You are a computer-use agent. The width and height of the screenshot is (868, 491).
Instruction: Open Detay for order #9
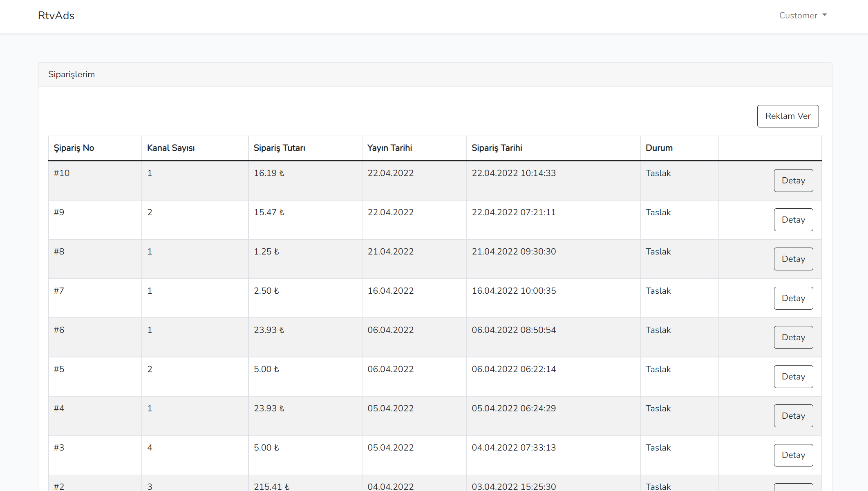(793, 220)
